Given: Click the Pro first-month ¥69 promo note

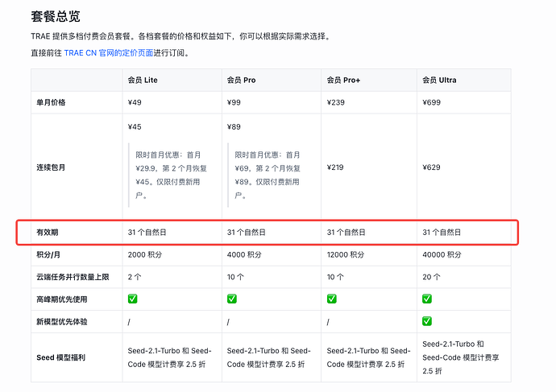Looking at the screenshot, I should [x=268, y=175].
